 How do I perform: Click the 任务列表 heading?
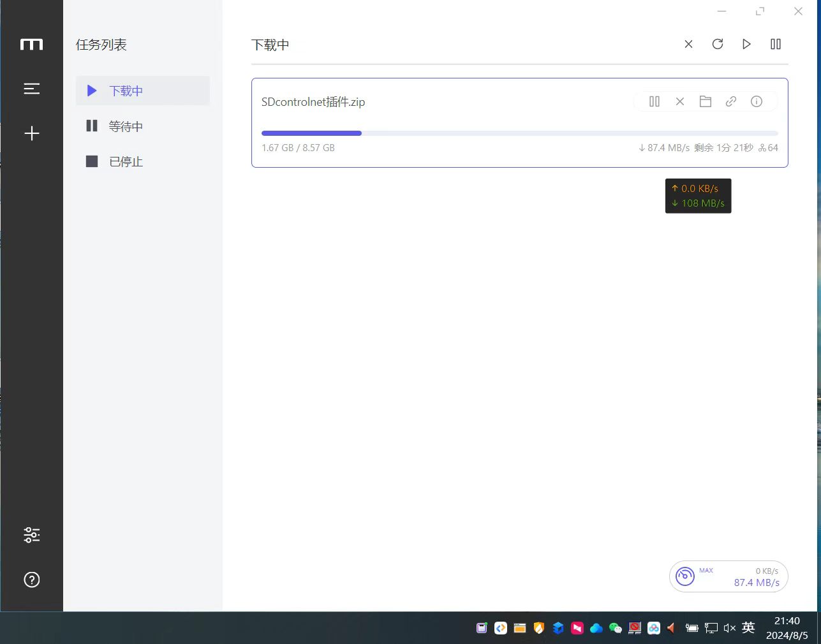click(x=101, y=45)
